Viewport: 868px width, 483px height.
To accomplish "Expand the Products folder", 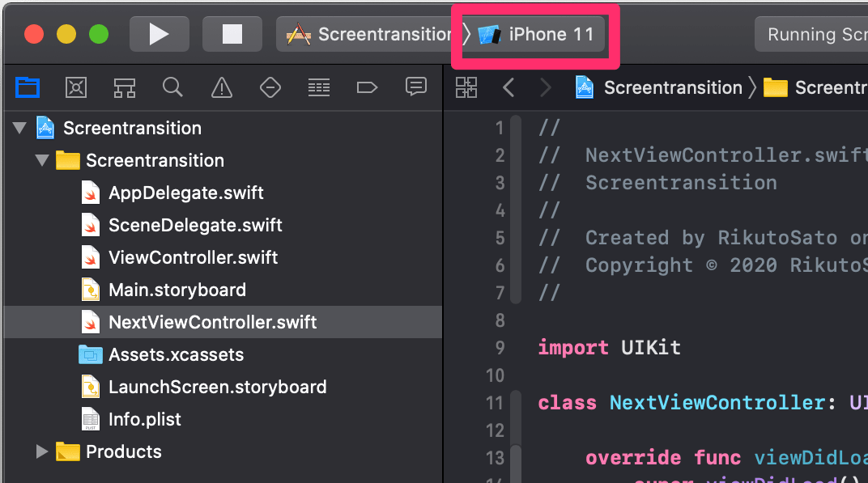I will pos(41,451).
